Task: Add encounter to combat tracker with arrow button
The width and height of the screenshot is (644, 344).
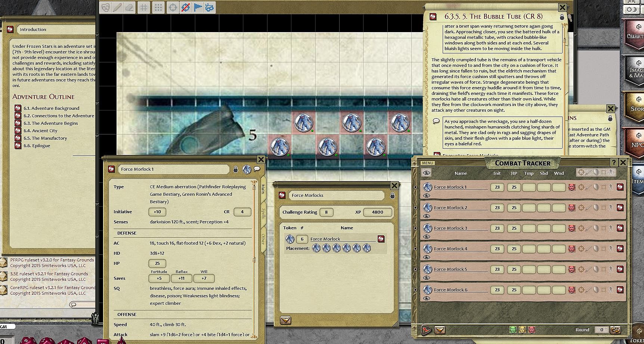Action: [x=285, y=320]
